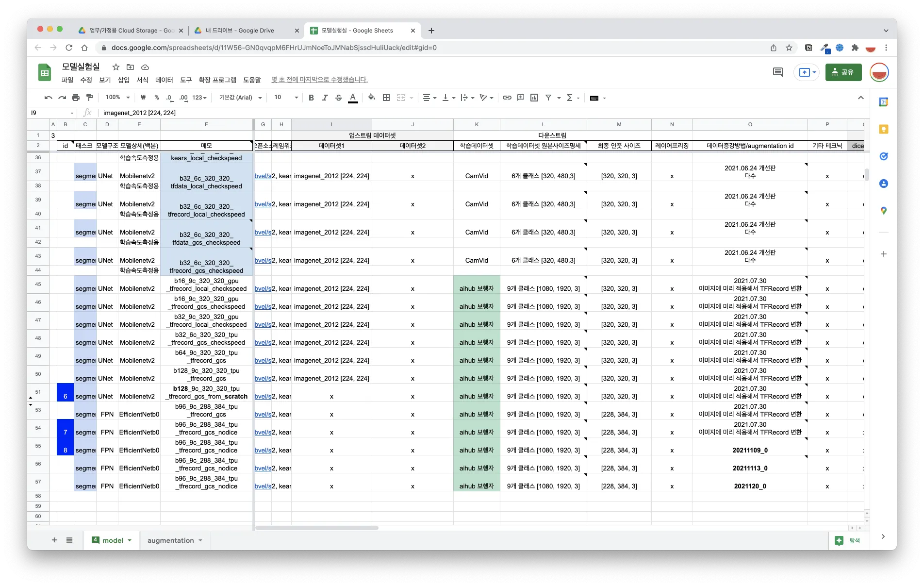The image size is (924, 586).
Task: Format as currency with won symbol
Action: click(x=143, y=98)
